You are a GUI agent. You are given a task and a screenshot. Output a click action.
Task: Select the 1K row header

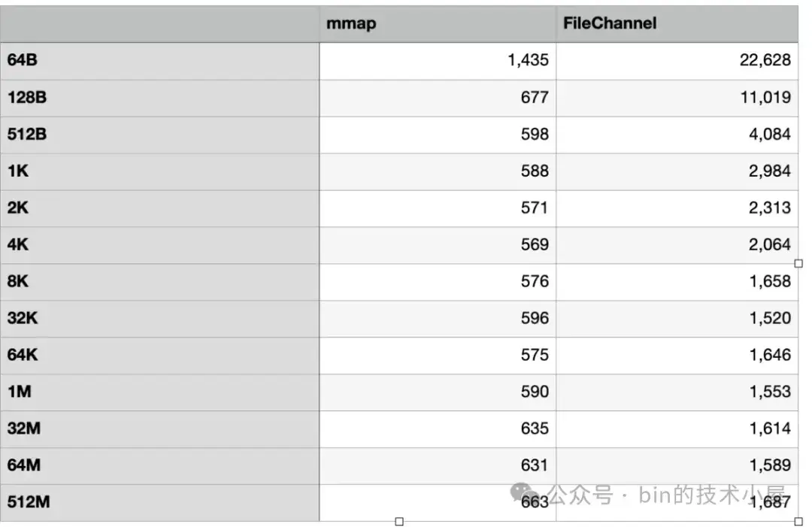[18, 171]
